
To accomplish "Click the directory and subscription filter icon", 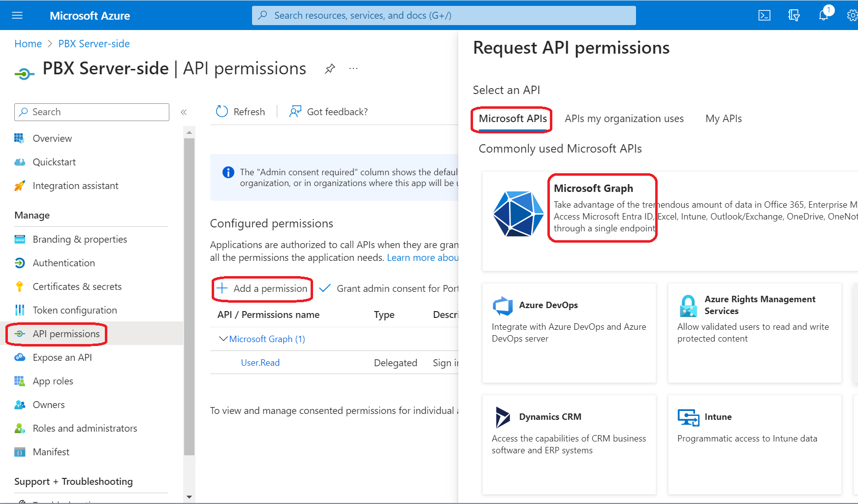I will (794, 15).
